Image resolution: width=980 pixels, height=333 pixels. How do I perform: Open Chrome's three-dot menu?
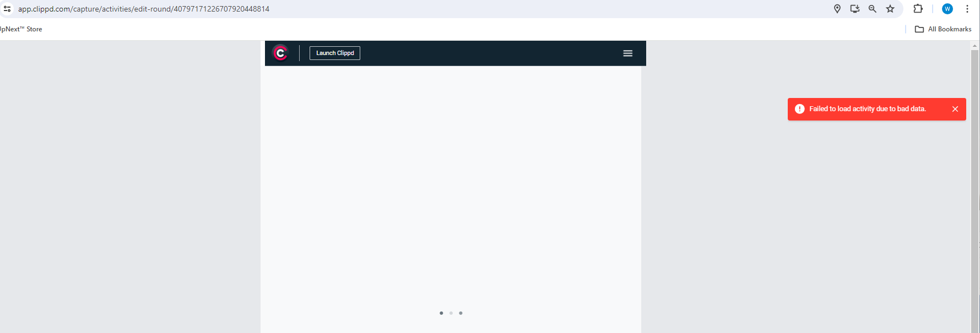click(x=967, y=9)
